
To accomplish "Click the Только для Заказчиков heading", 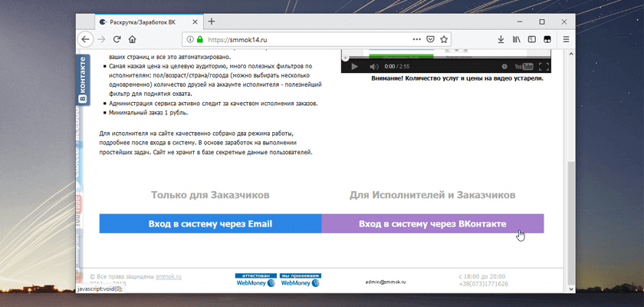I will click(x=210, y=195).
